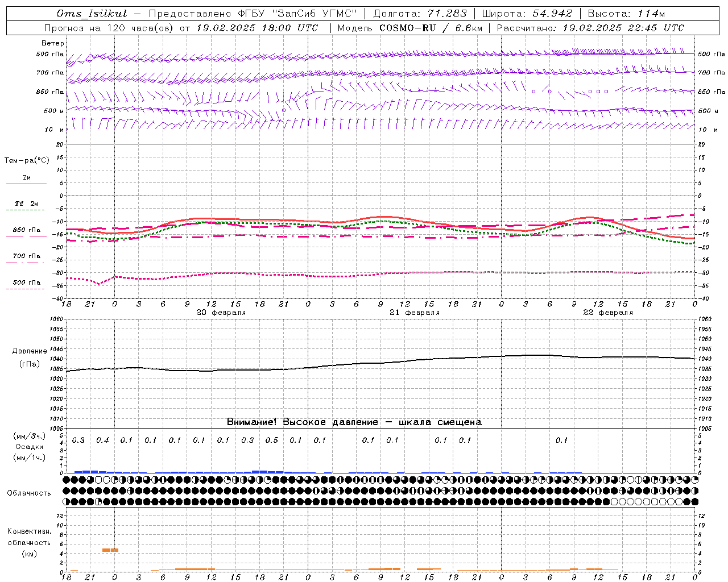Click the black pressure curve in Давление chart
Image resolution: width=728 pixels, height=582 pixels.
tap(381, 363)
